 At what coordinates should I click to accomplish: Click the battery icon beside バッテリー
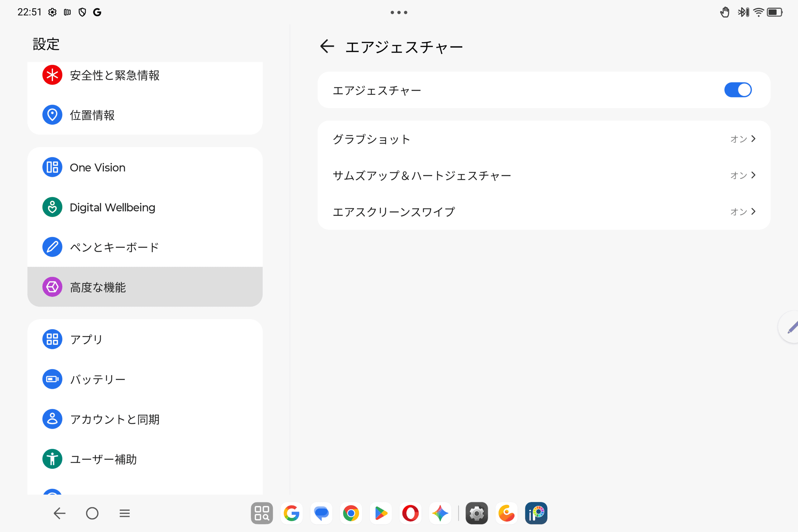pos(52,379)
